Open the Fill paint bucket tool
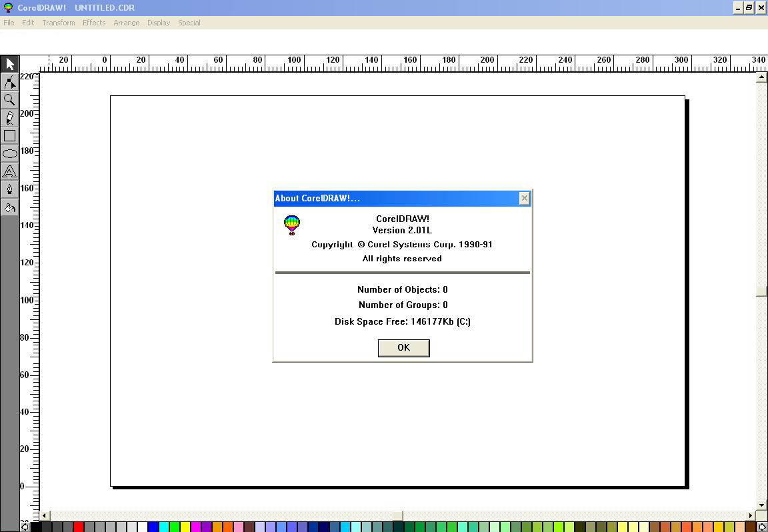Image resolution: width=768 pixels, height=532 pixels. (9, 208)
